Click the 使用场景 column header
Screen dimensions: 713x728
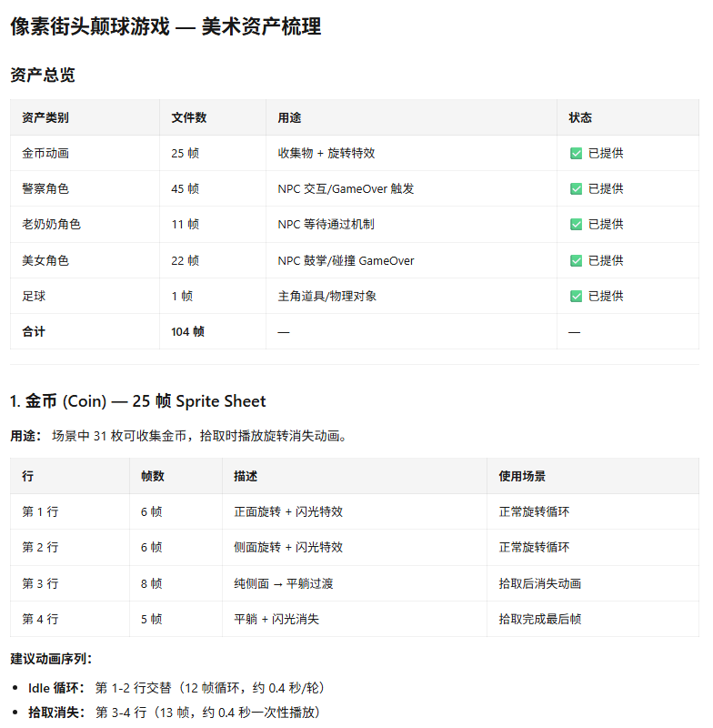(x=593, y=476)
